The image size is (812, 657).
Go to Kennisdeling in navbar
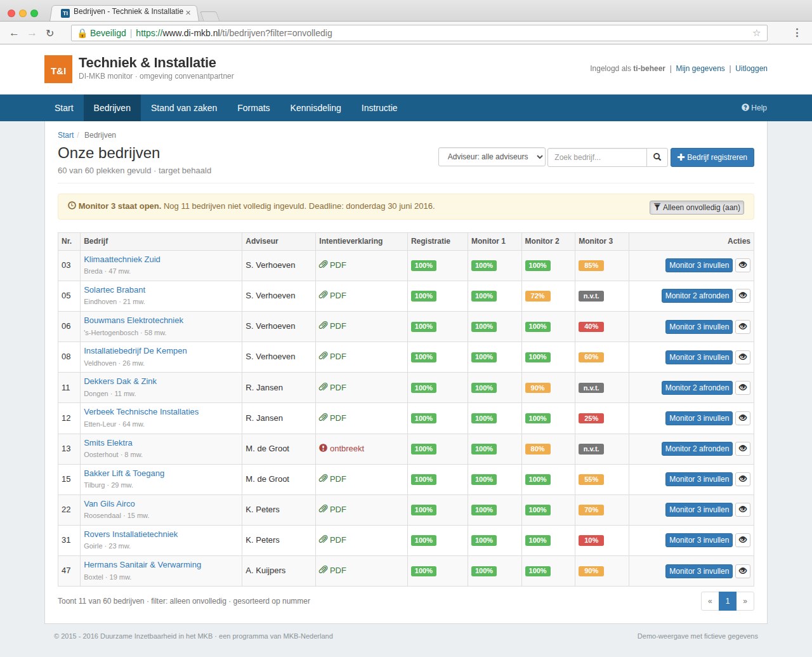pyautogui.click(x=316, y=108)
